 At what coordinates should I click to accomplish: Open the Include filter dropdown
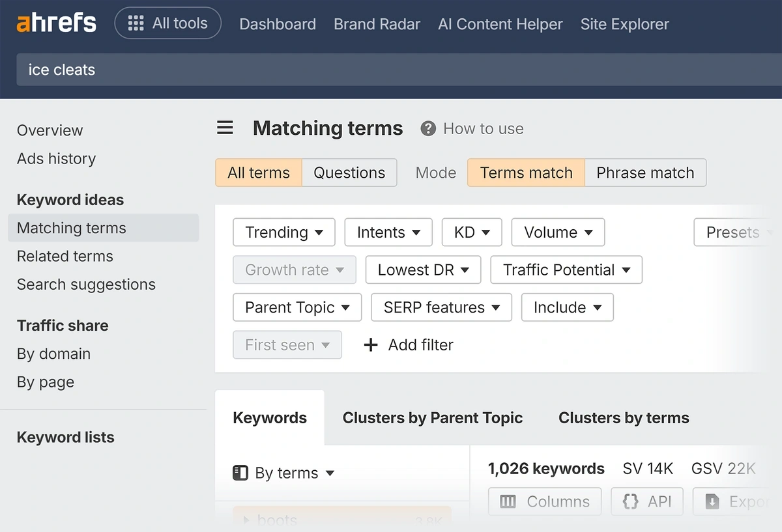click(x=568, y=307)
